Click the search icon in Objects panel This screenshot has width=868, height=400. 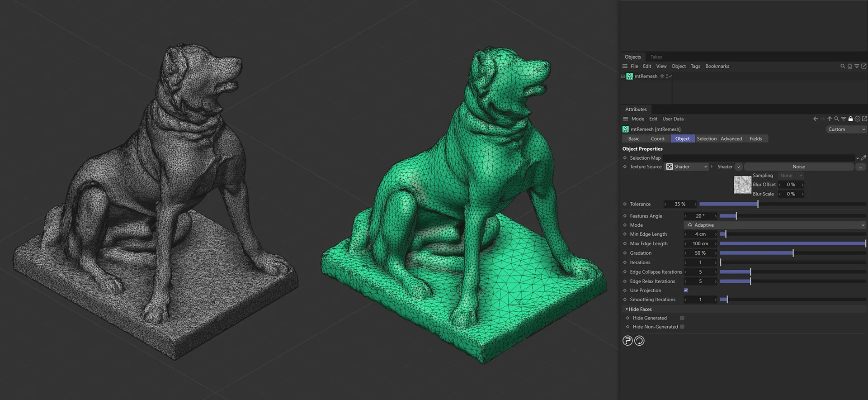pyautogui.click(x=843, y=66)
